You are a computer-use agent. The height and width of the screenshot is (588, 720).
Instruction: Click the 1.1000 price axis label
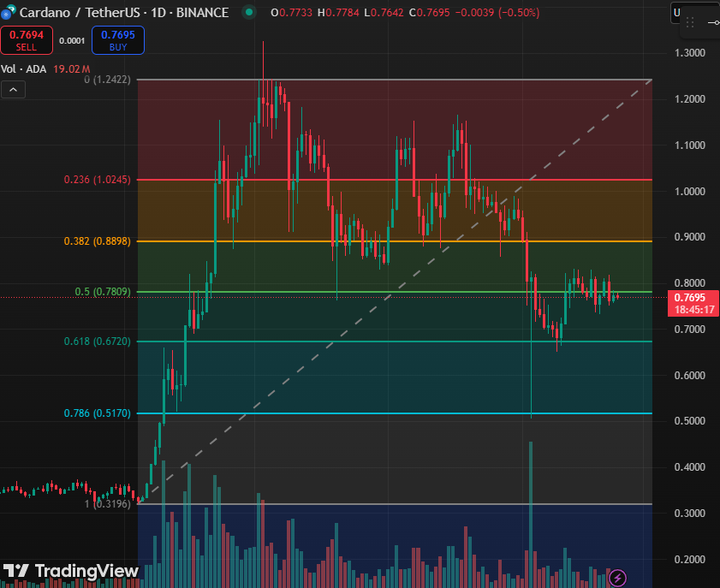click(689, 145)
